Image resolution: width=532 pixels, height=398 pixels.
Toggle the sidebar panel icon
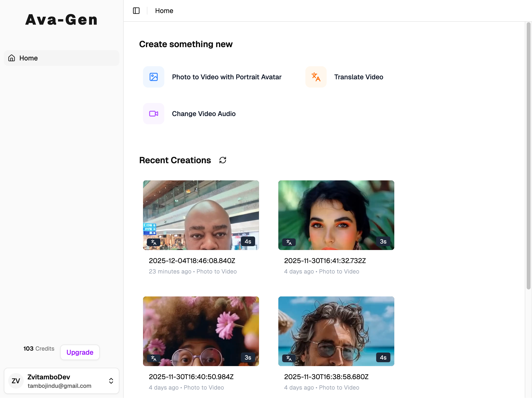[136, 11]
